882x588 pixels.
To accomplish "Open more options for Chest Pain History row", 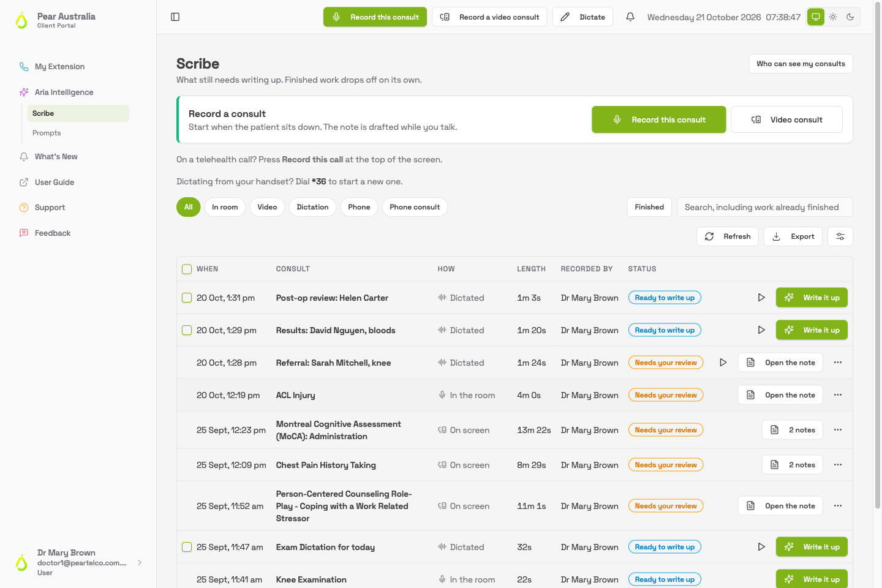I will 838,465.
